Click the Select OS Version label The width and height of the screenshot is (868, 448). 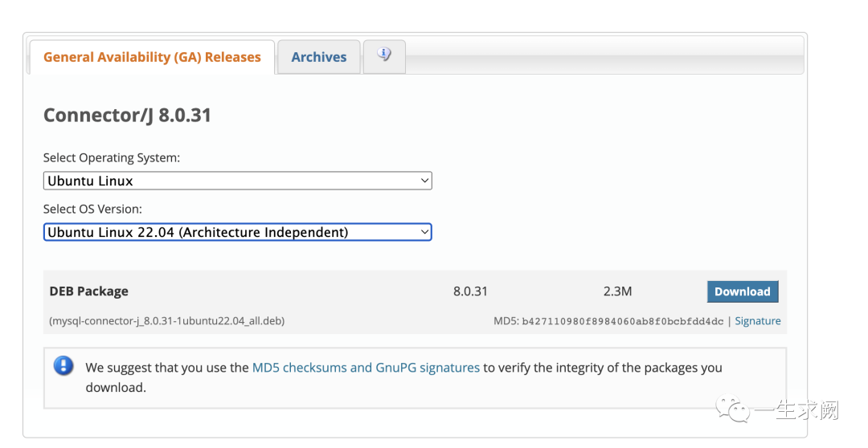click(92, 209)
